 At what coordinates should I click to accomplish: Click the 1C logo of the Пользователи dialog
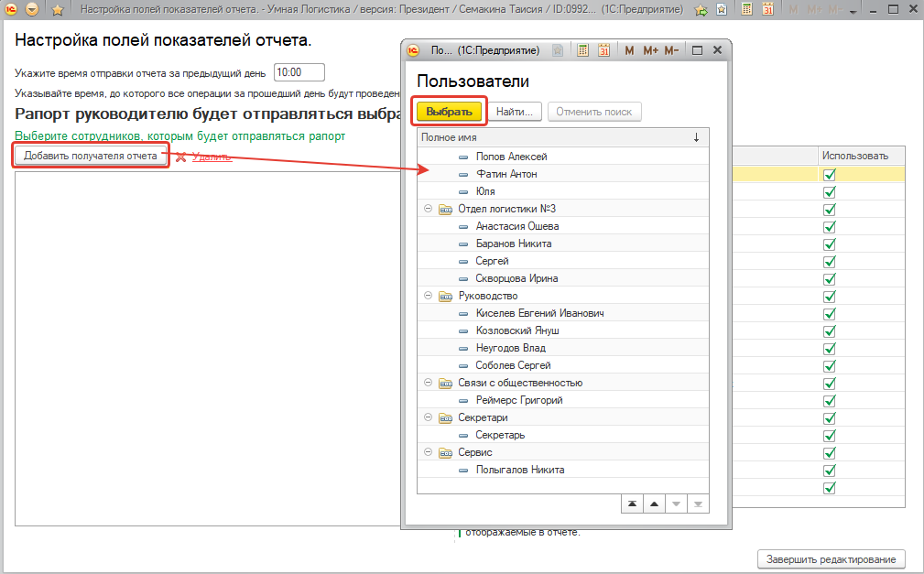click(x=413, y=50)
